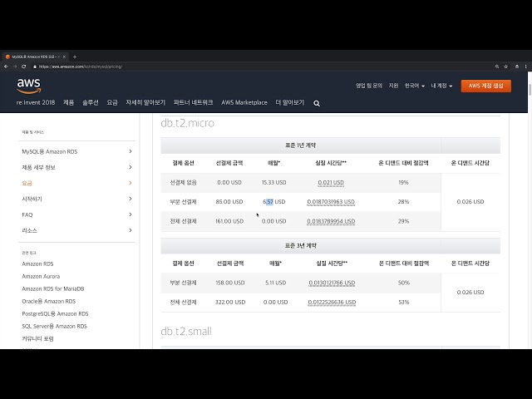Click the AWS logo
This screenshot has height=399, width=532.
pos(29,86)
